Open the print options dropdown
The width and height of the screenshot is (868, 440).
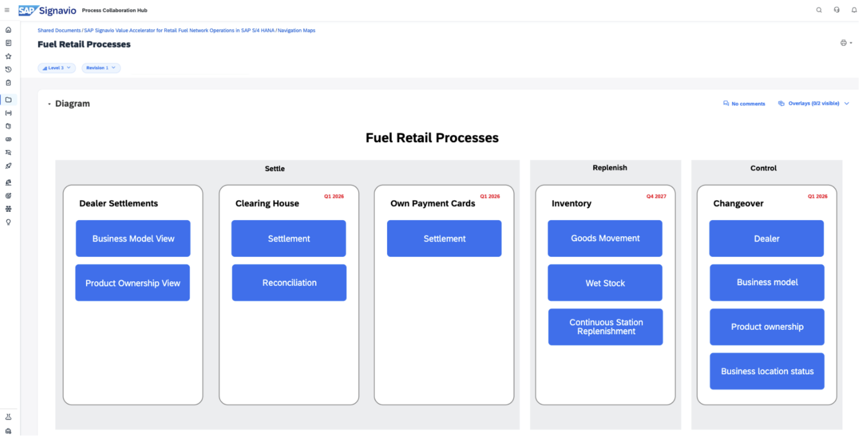846,43
